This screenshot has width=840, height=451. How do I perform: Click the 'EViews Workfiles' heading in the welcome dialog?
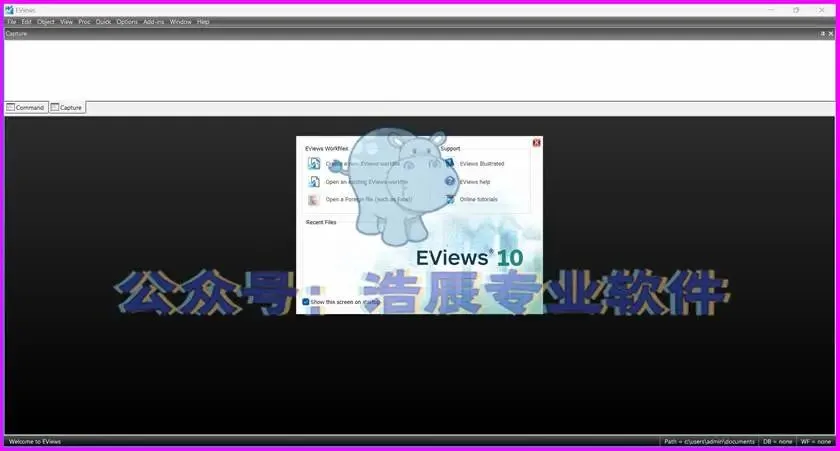[327, 148]
